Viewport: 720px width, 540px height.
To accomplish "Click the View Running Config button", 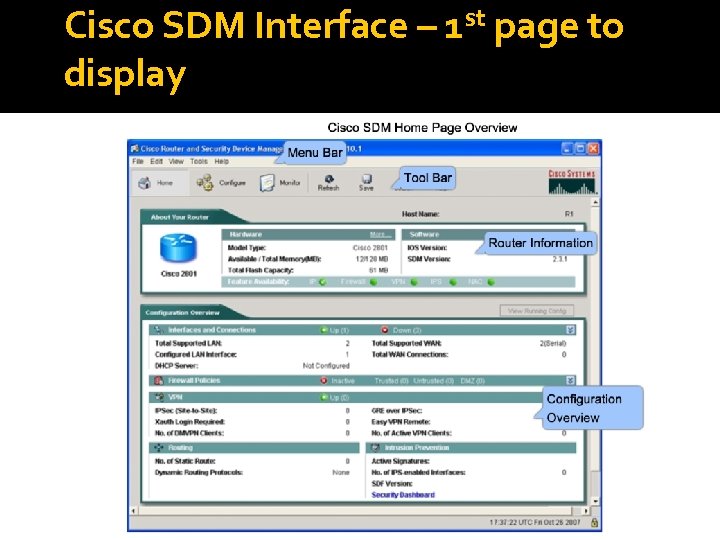I will point(537,311).
